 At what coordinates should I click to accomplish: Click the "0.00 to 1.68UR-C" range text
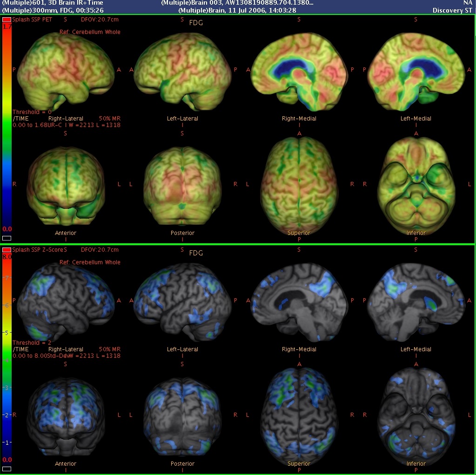click(37, 125)
